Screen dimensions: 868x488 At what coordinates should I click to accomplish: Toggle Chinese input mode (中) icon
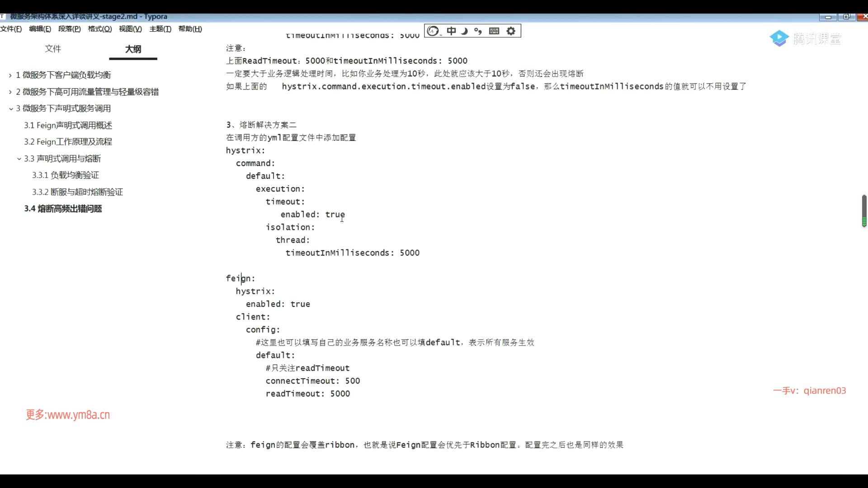(x=451, y=31)
